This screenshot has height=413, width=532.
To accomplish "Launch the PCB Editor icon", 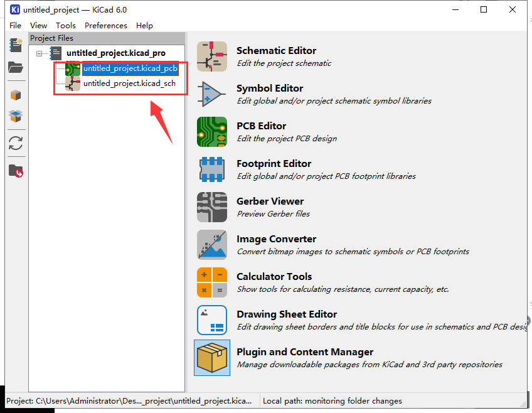I will (212, 132).
